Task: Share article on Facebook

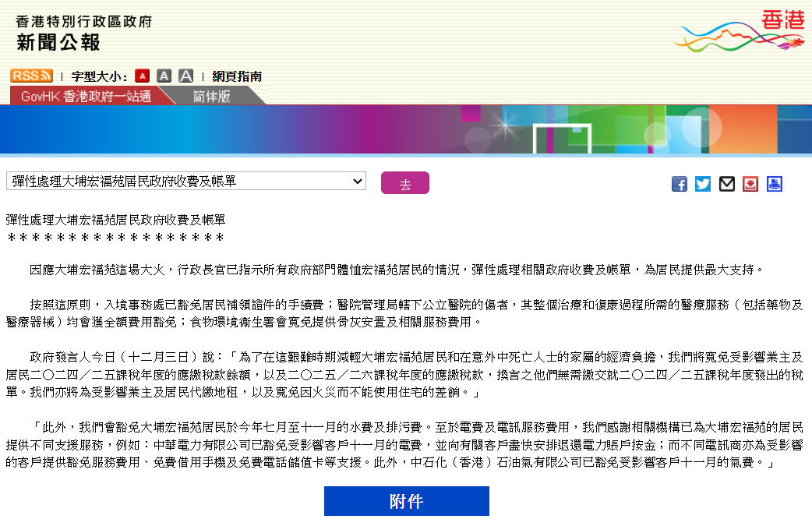Action: [x=680, y=184]
